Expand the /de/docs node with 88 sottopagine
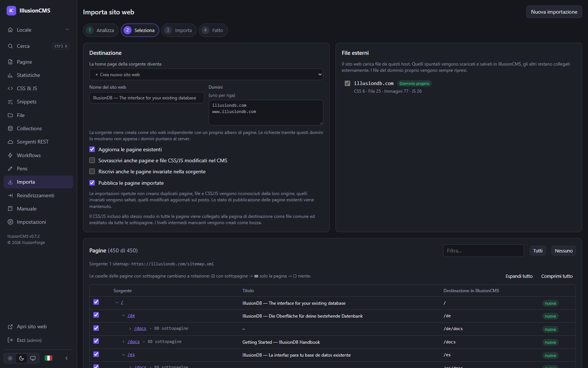 pyautogui.click(x=130, y=329)
